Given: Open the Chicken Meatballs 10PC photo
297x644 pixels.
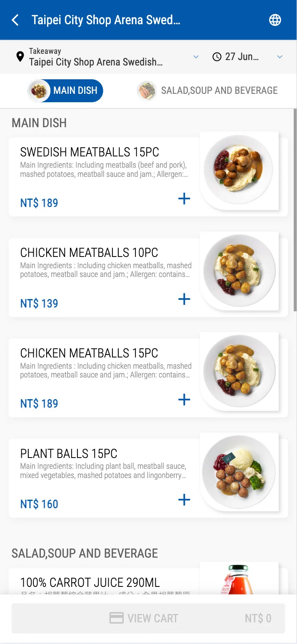Looking at the screenshot, I should (239, 271).
